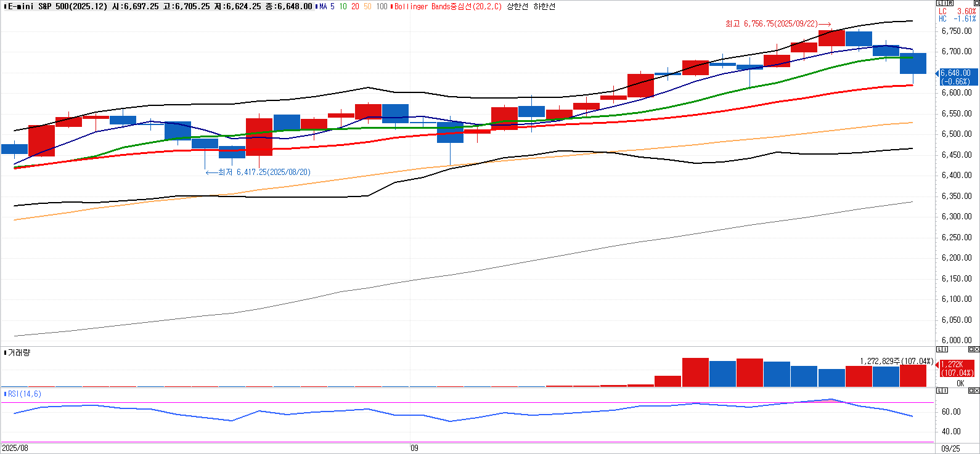
Task: Click the red 1,272K volume tag
Action: [x=956, y=368]
